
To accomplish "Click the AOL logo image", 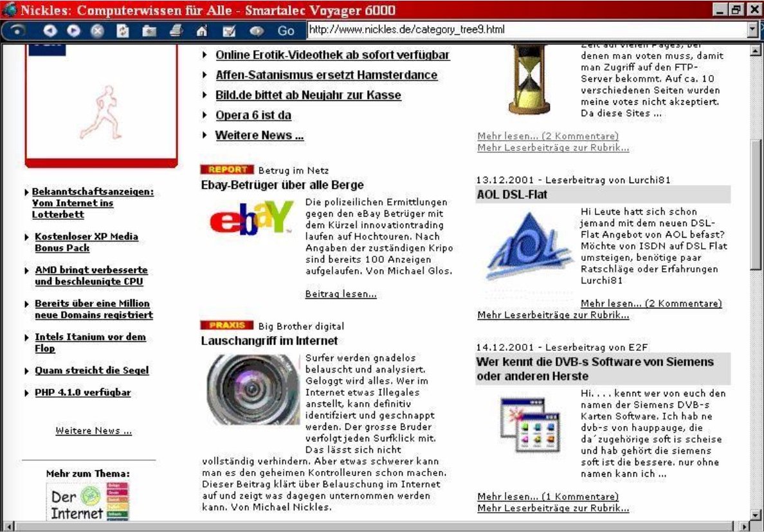I will click(x=529, y=246).
